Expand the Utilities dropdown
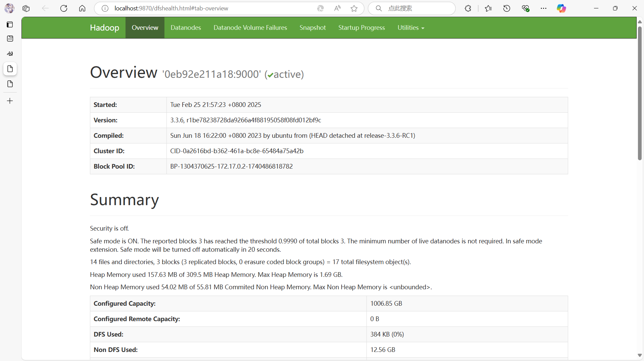 411,28
